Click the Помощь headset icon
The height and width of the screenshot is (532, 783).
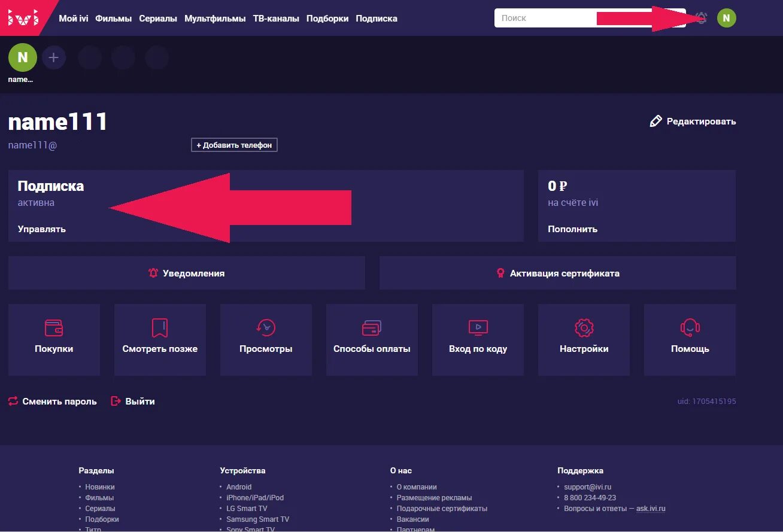tap(690, 328)
